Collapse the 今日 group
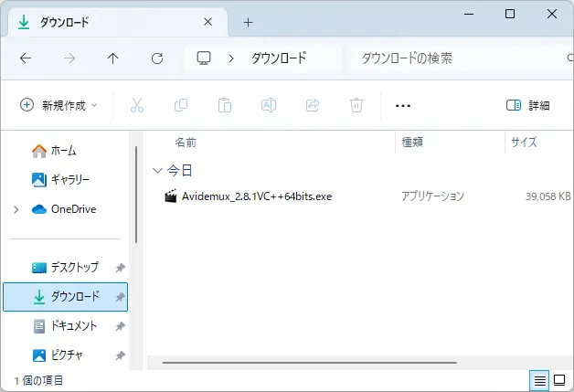574x392 pixels. tap(158, 171)
